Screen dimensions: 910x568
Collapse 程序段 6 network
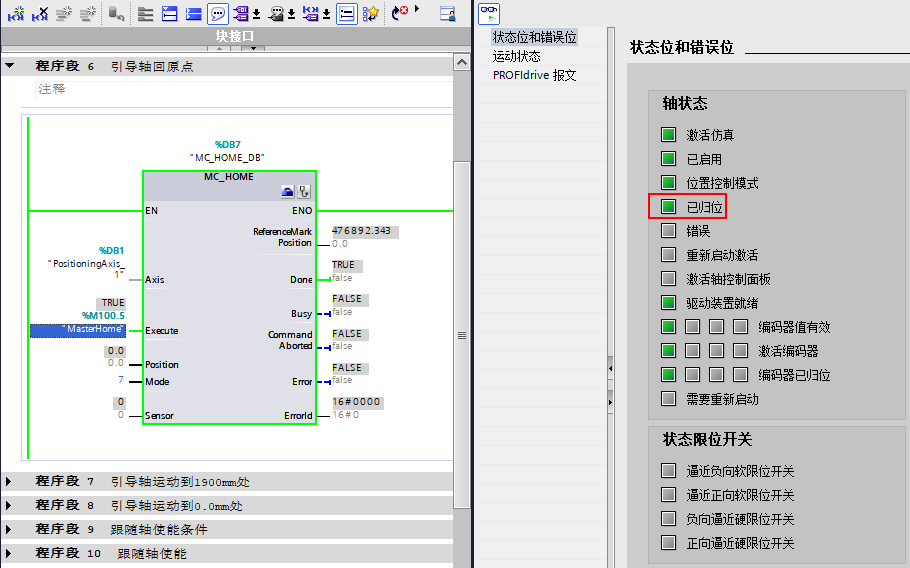click(9, 66)
